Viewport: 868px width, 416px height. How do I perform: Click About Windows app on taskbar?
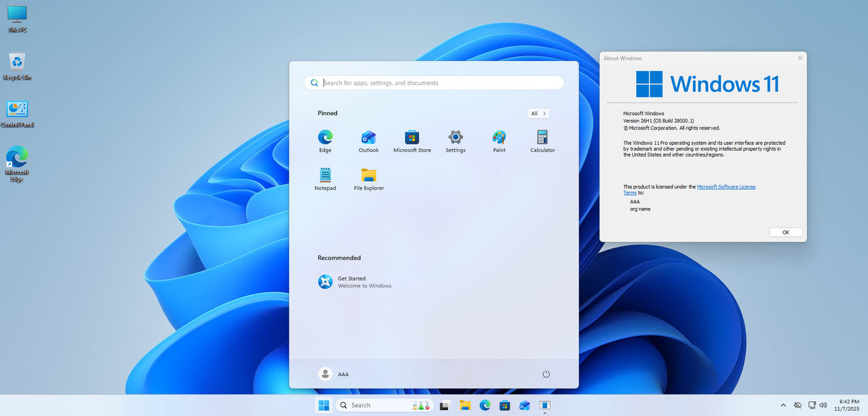point(544,405)
